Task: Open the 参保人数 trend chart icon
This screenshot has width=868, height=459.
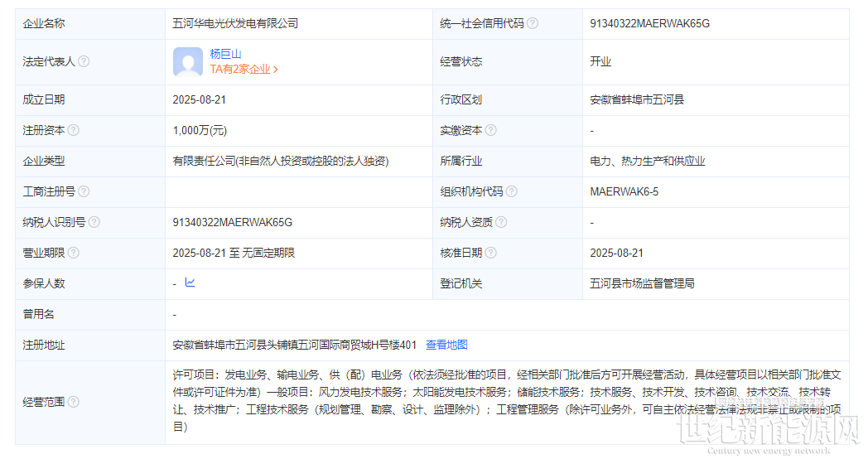Action: 190,283
